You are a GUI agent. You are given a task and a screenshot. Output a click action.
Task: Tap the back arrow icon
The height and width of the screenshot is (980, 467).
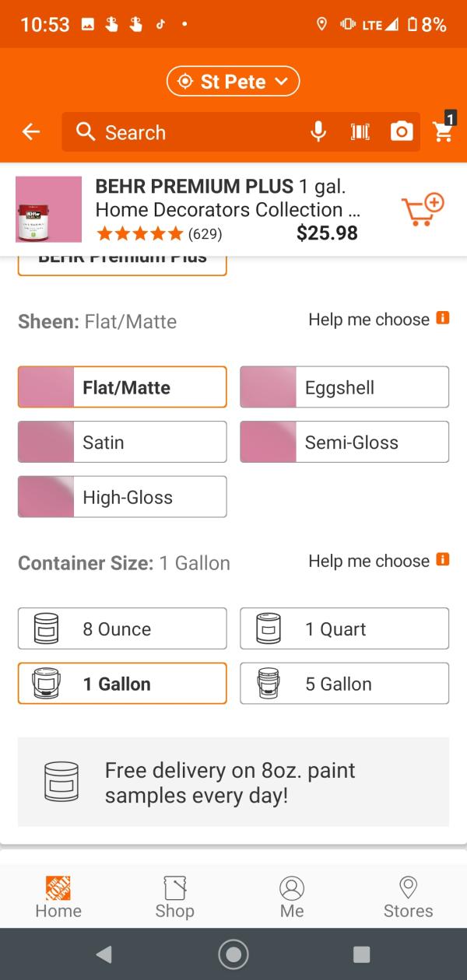[x=31, y=132]
